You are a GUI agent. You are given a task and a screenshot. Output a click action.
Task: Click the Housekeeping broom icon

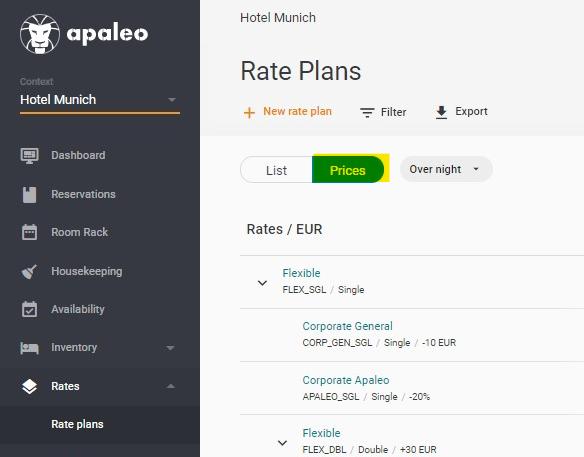point(29,271)
